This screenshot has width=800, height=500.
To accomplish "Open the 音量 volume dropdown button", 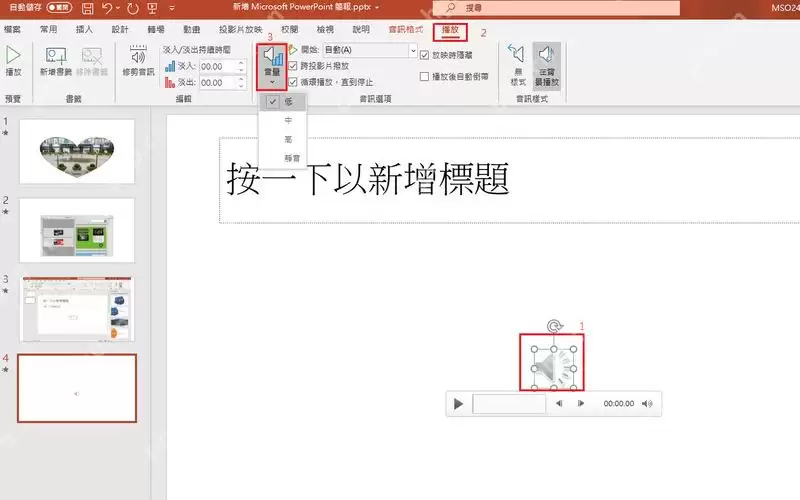I will click(x=271, y=67).
